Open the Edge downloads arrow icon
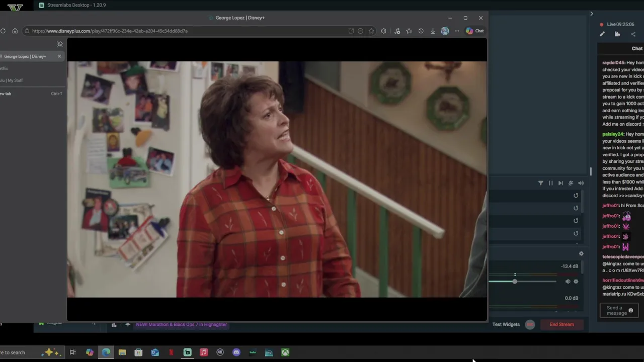 click(433, 31)
